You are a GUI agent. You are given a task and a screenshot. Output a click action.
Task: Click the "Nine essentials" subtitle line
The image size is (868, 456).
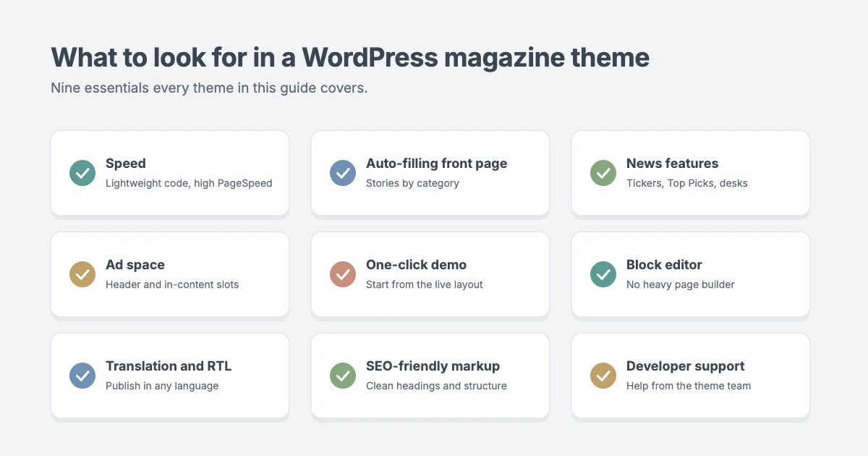[x=209, y=88]
